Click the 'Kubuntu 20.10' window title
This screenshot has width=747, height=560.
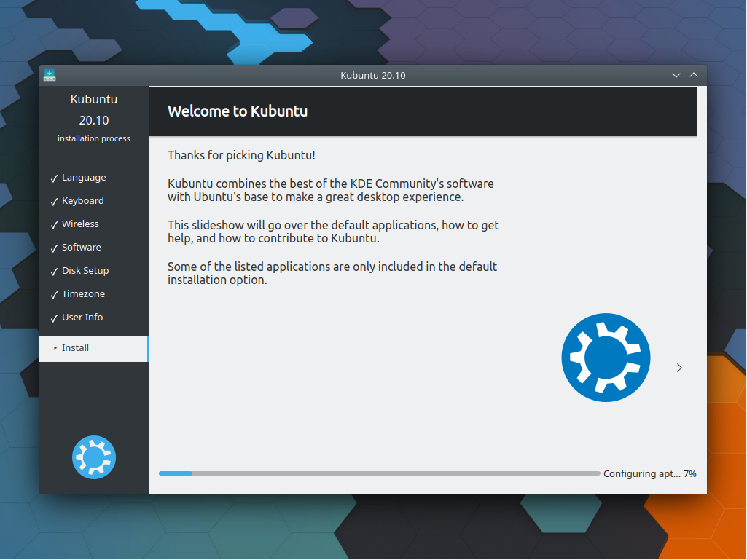pyautogui.click(x=373, y=75)
